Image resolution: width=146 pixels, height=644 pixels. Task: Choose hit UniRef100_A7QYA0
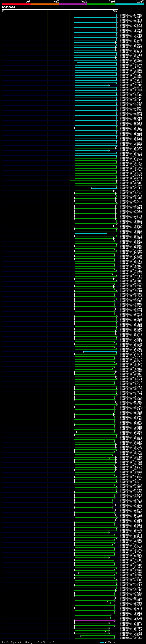pos(131,70)
